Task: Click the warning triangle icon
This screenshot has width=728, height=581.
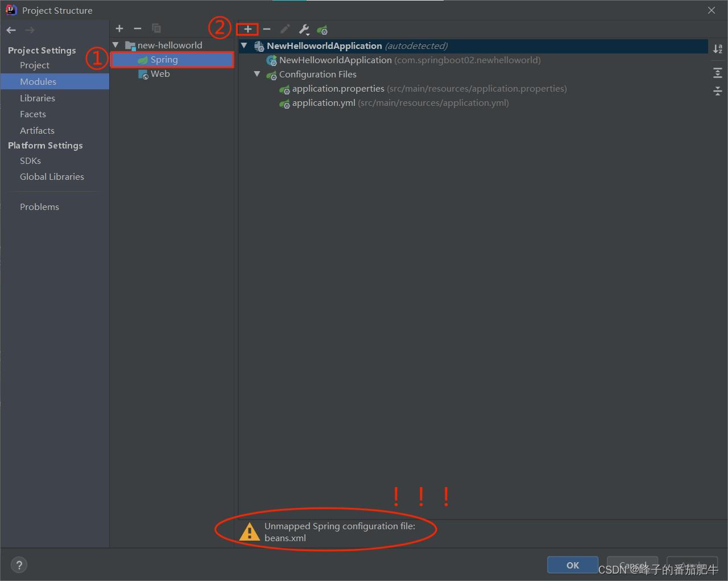Action: point(249,531)
